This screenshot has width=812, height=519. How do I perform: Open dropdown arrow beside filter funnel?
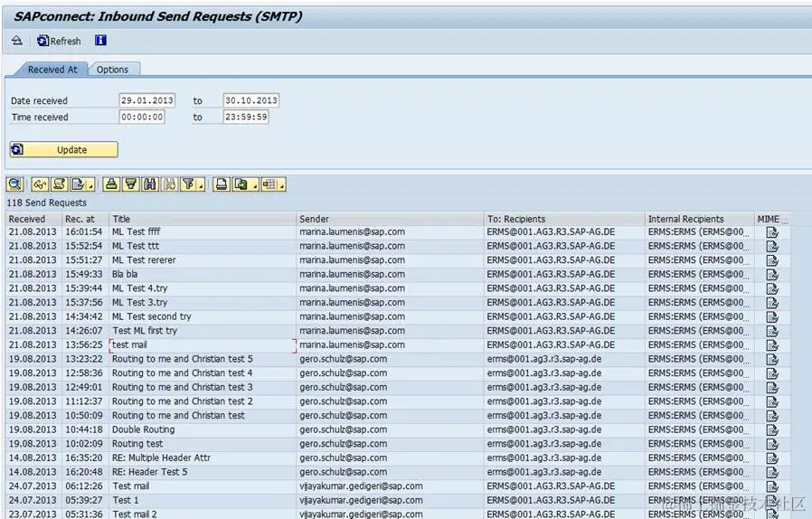pos(201,184)
